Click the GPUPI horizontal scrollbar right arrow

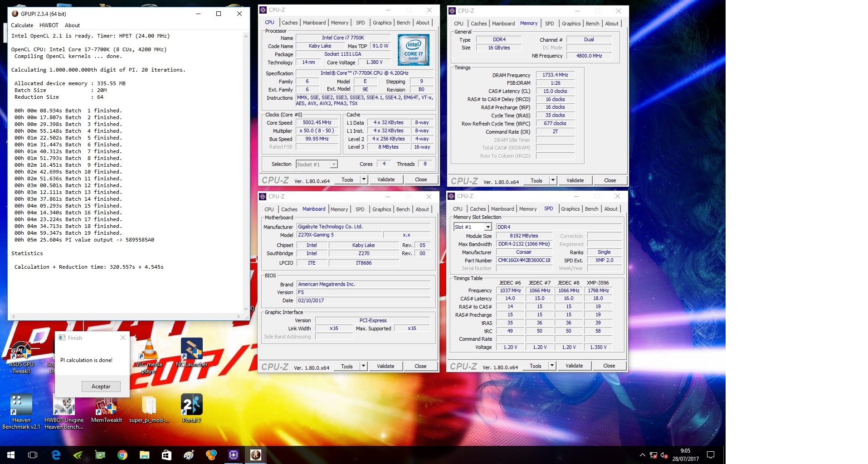click(x=239, y=316)
